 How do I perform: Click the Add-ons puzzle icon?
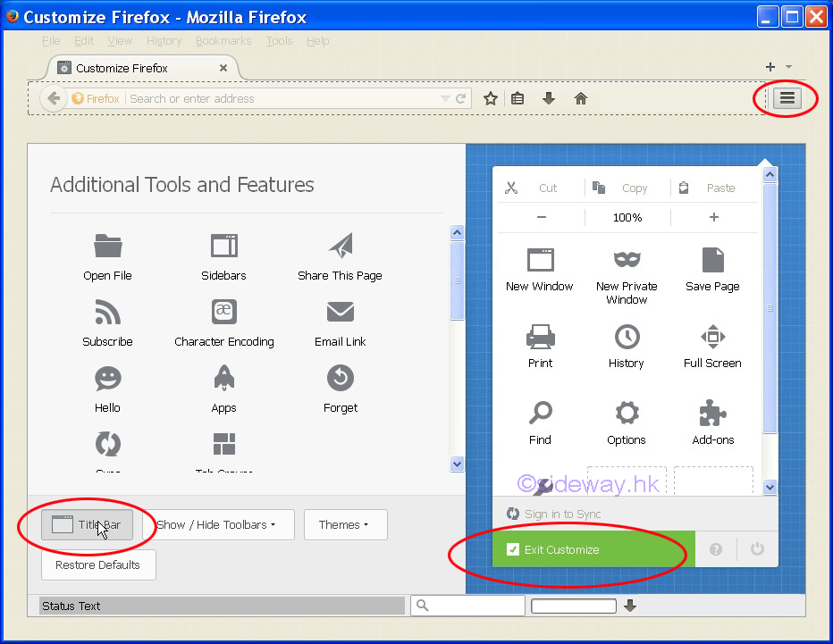pos(713,413)
